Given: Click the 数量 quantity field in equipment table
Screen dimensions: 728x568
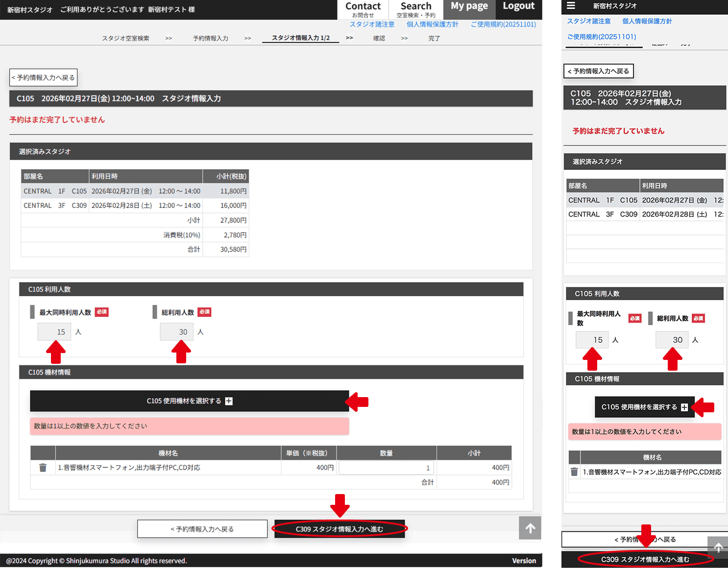Looking at the screenshot, I should (386, 468).
